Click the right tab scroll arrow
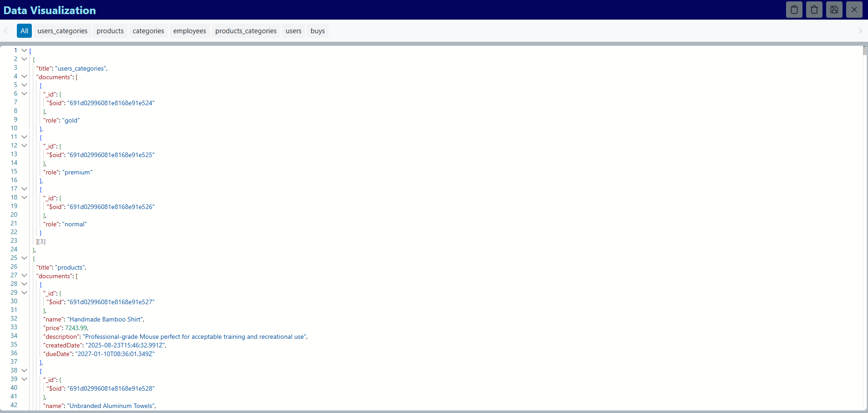Image resolution: width=868 pixels, height=413 pixels. tap(860, 31)
